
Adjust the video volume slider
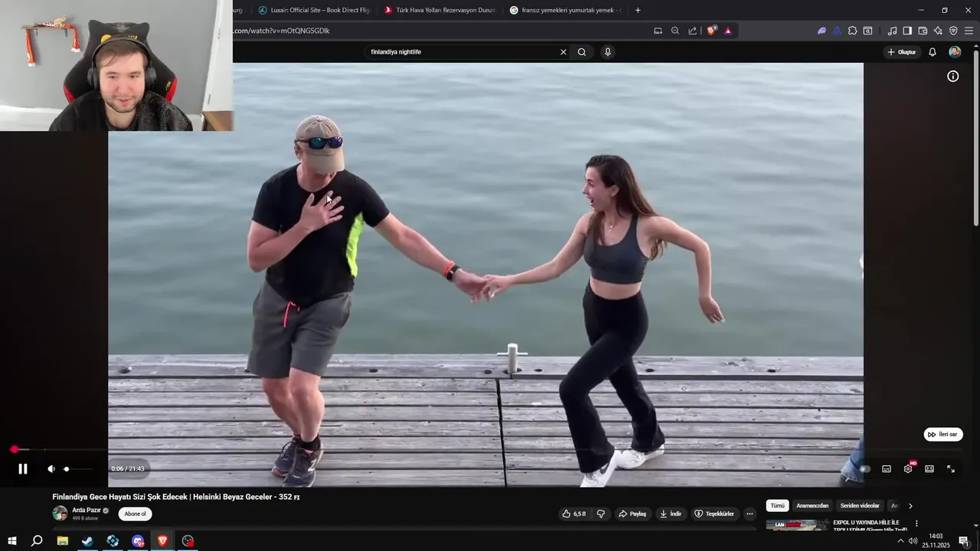click(77, 469)
